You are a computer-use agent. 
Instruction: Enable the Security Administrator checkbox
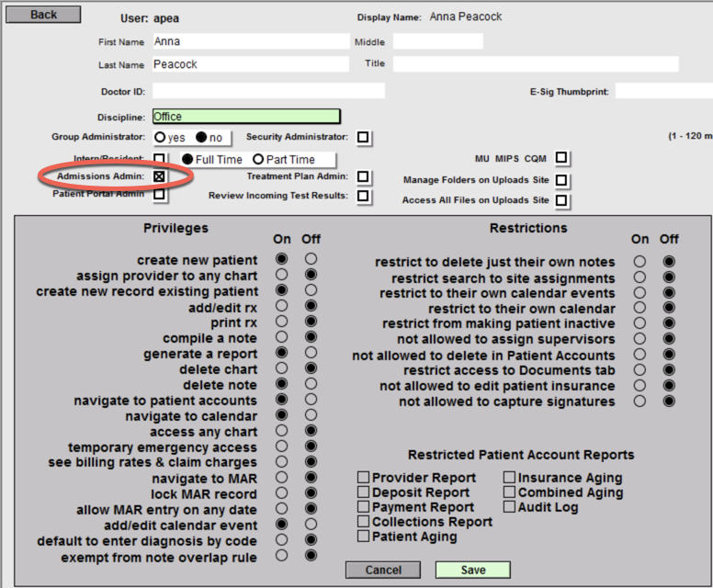click(x=364, y=138)
